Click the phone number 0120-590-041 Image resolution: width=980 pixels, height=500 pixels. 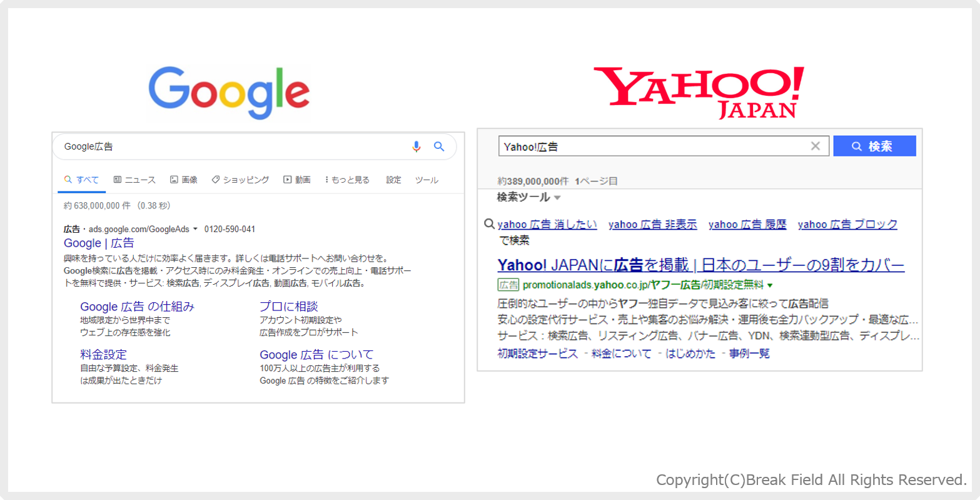click(230, 229)
